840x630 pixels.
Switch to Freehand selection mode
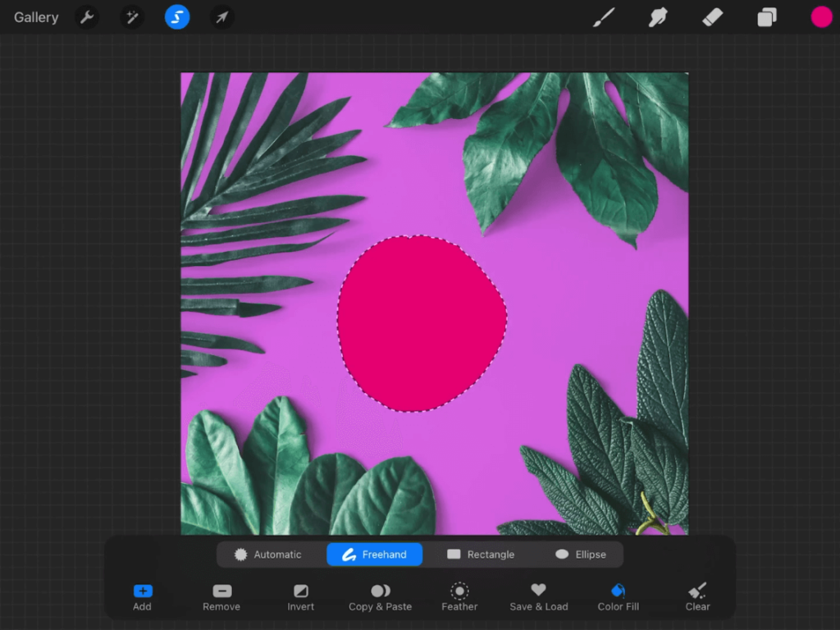tap(375, 555)
